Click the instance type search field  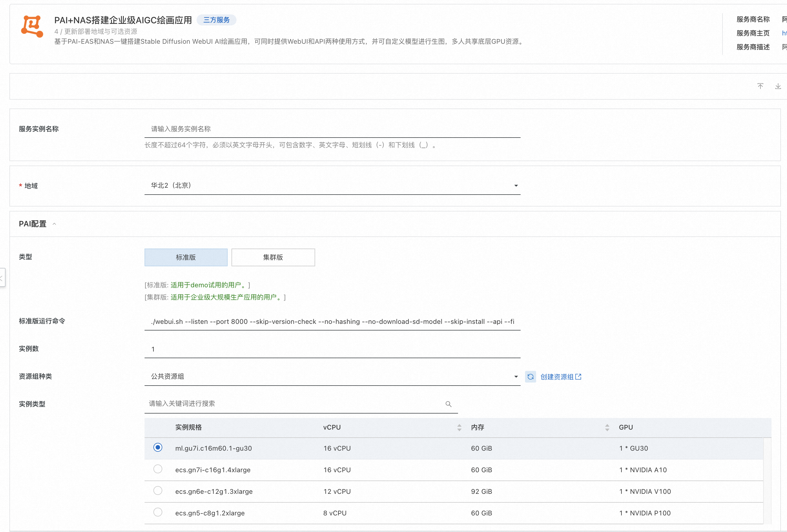pyautogui.click(x=301, y=404)
